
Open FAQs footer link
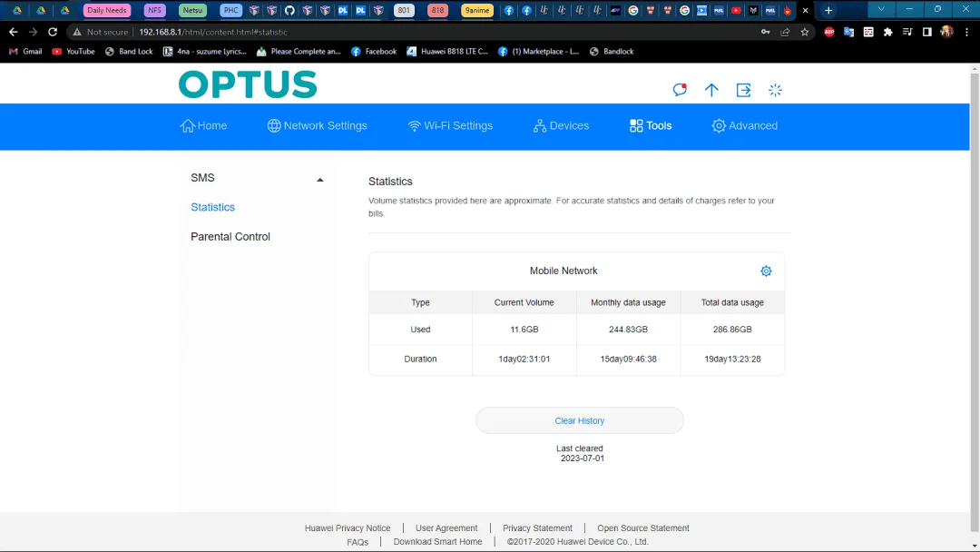click(x=358, y=542)
